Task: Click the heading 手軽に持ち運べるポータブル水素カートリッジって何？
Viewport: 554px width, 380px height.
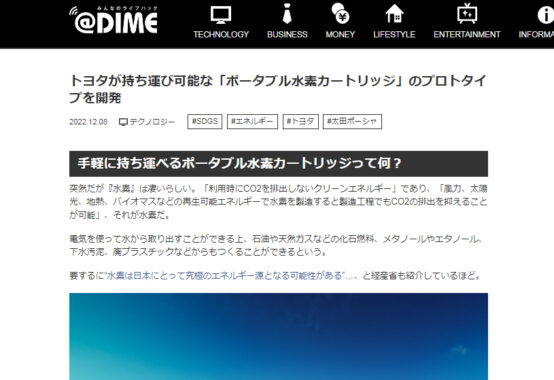Action: coord(278,164)
